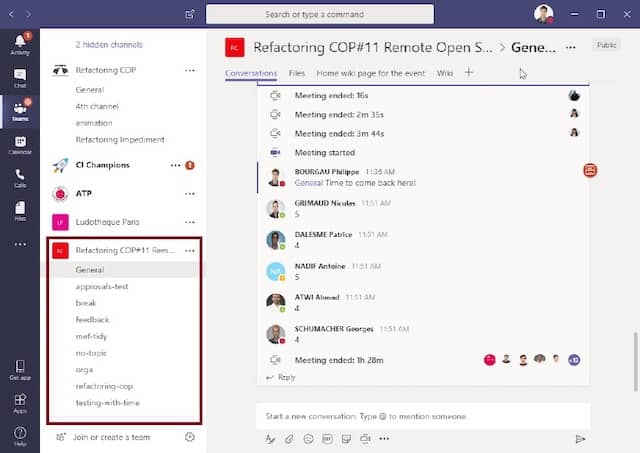Click the Attach paperclip icon
The width and height of the screenshot is (640, 453).
coord(289,439)
